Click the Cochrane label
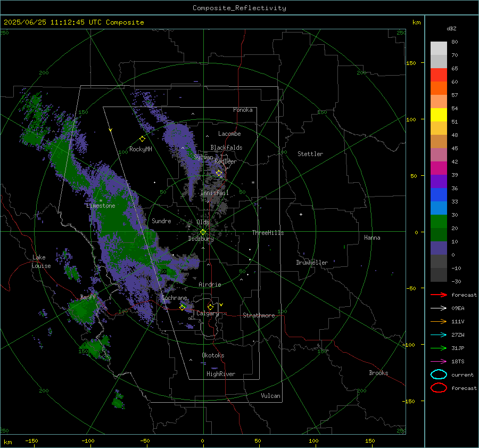Image resolution: width=479 pixels, height=448 pixels. 174,298
